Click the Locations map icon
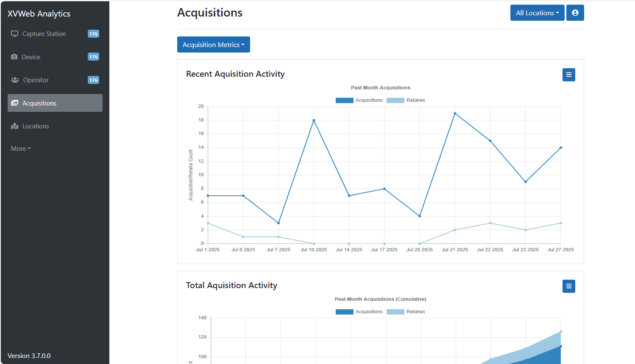635x364 pixels. coord(15,126)
